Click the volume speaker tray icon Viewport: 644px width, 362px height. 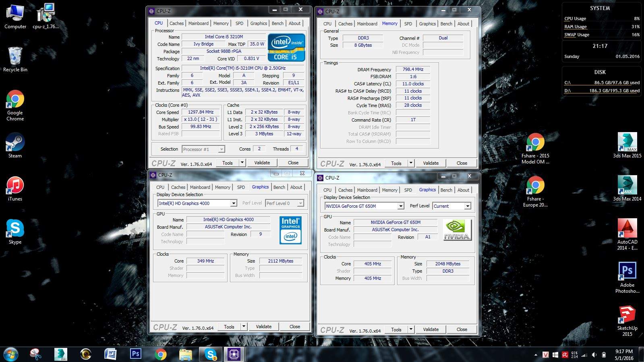(594, 355)
